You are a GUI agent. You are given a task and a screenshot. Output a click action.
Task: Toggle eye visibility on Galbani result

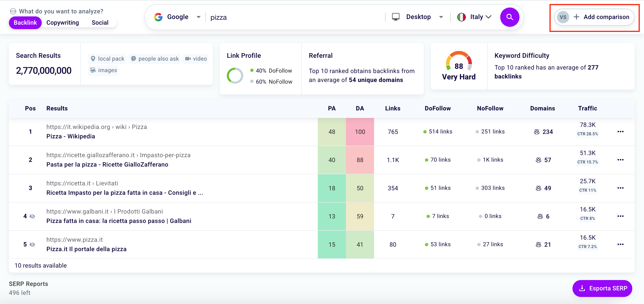[32, 216]
